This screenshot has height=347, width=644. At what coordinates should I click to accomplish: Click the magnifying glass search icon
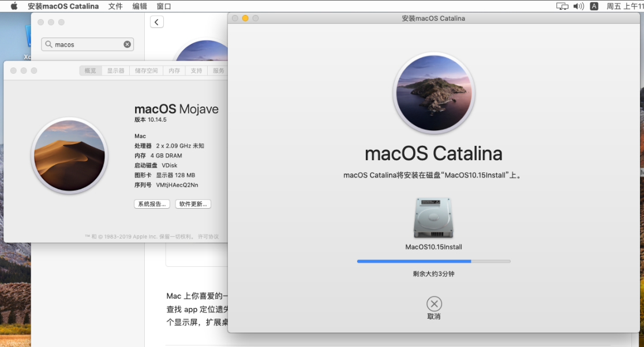(48, 44)
